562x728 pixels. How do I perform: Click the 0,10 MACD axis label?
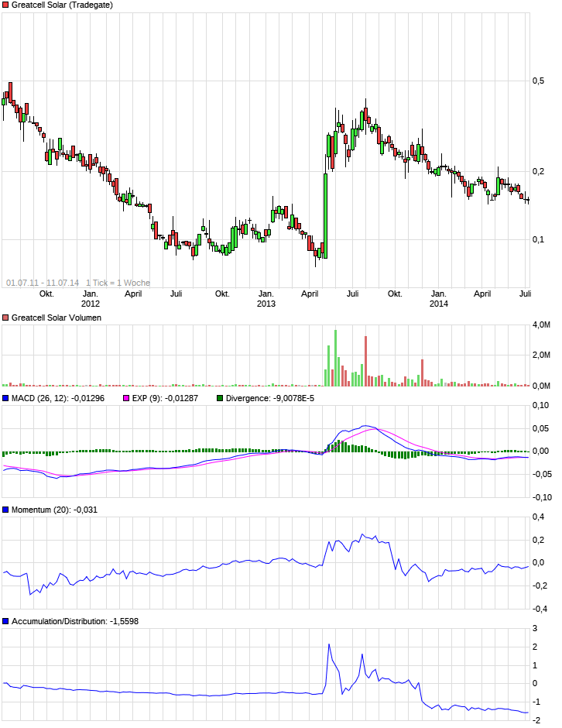click(x=540, y=405)
